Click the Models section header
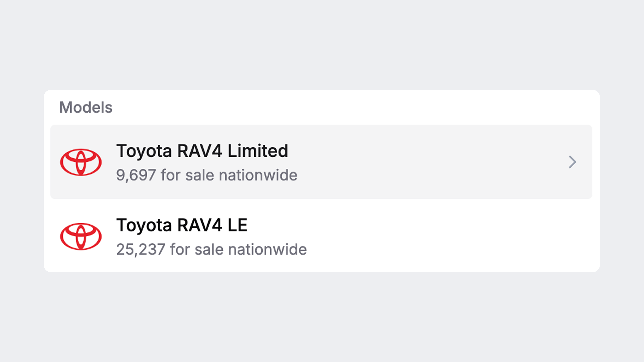 (x=86, y=107)
